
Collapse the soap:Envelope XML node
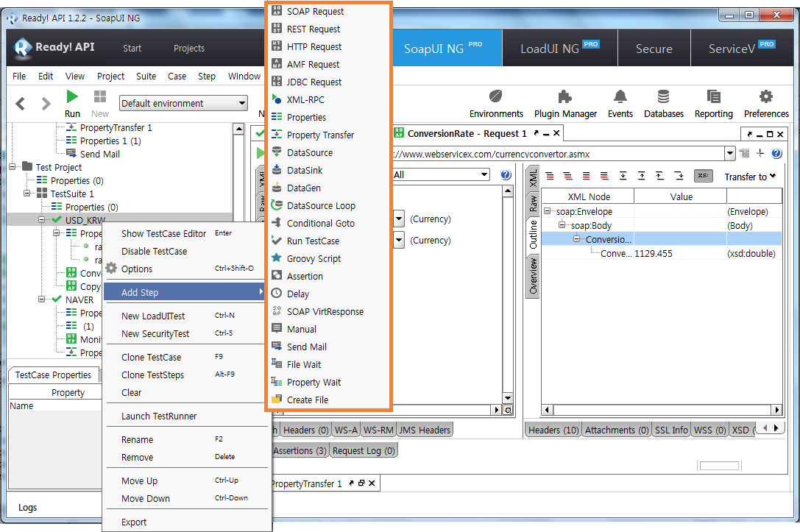click(x=549, y=212)
